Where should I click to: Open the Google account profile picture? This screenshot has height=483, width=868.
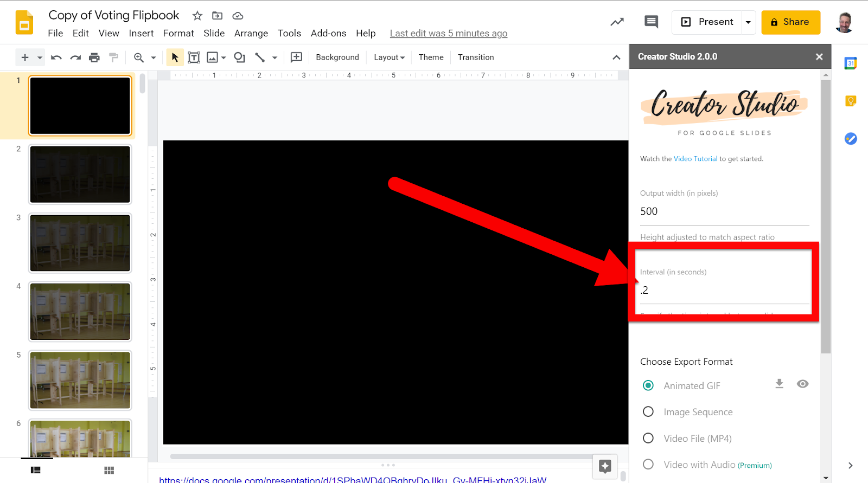click(x=844, y=22)
